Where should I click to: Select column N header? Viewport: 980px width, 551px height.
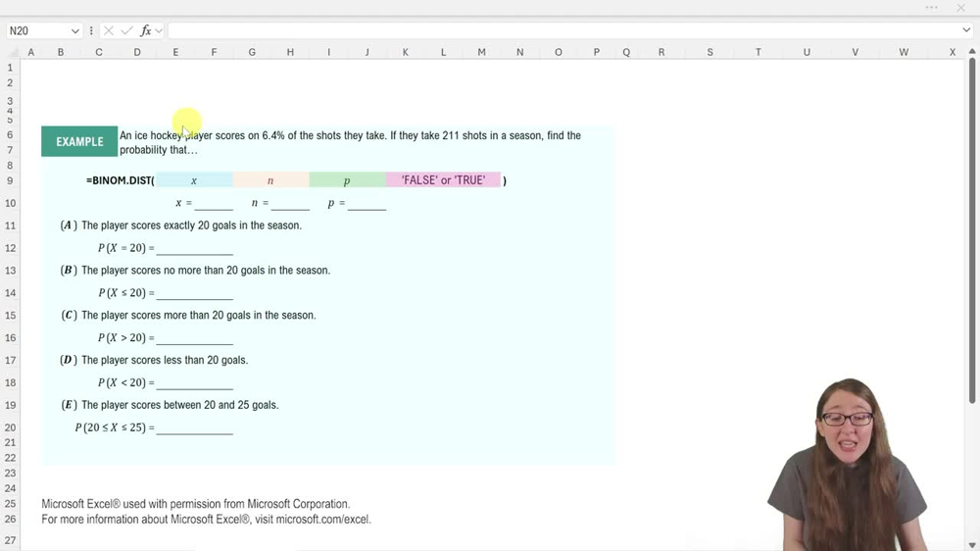click(x=520, y=52)
